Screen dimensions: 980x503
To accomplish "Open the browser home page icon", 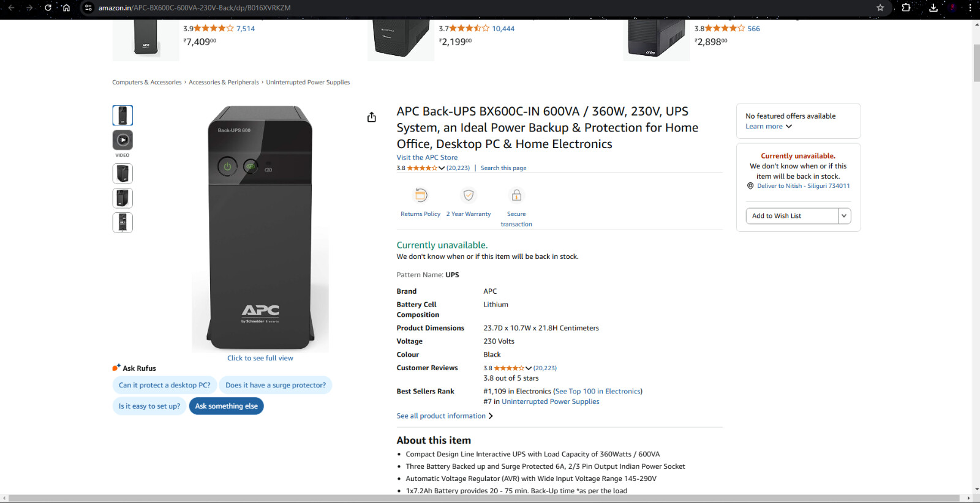I will tap(66, 8).
